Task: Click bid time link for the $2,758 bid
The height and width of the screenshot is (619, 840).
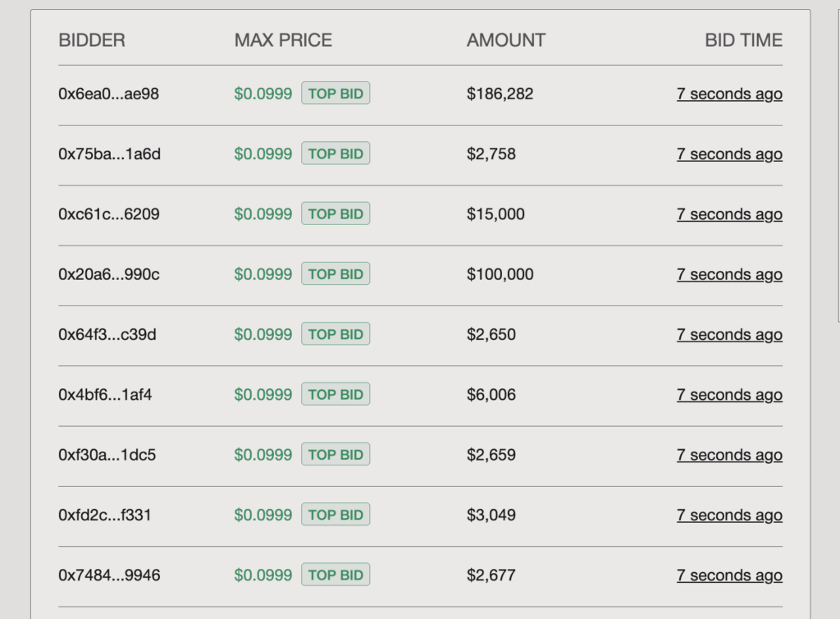Action: [728, 154]
